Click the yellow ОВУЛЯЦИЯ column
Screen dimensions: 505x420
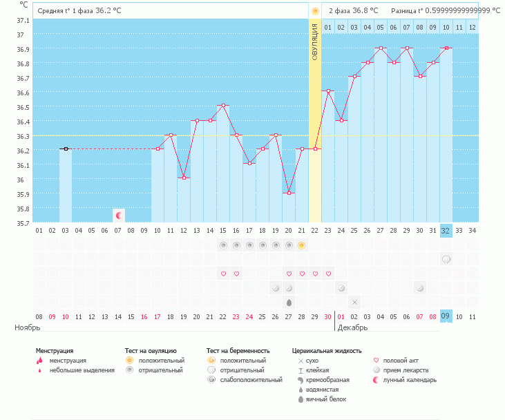coord(315,124)
